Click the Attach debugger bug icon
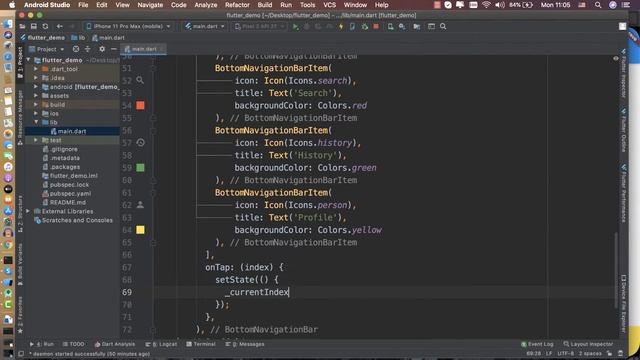Image resolution: width=640 pixels, height=360 pixels. pos(364,27)
